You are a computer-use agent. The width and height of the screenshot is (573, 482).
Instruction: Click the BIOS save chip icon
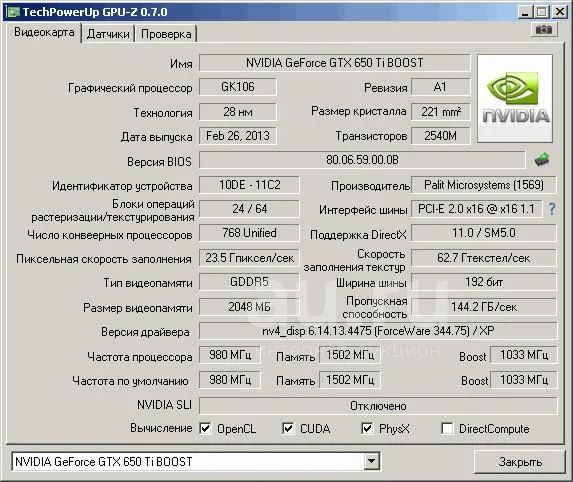(x=542, y=160)
